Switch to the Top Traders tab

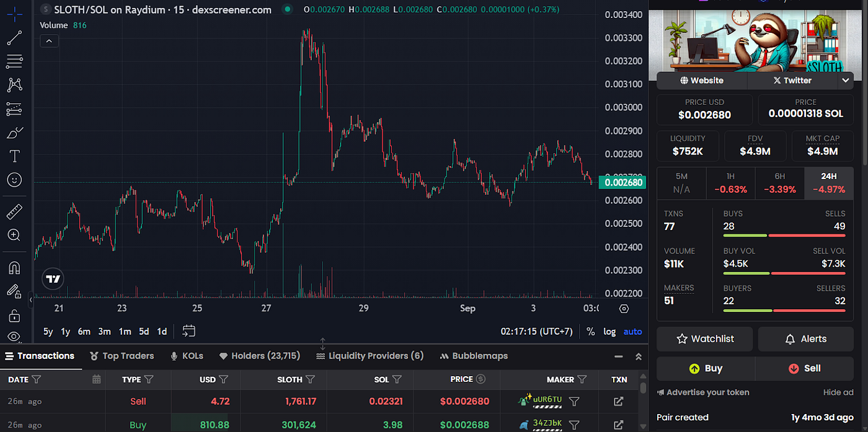(122, 356)
